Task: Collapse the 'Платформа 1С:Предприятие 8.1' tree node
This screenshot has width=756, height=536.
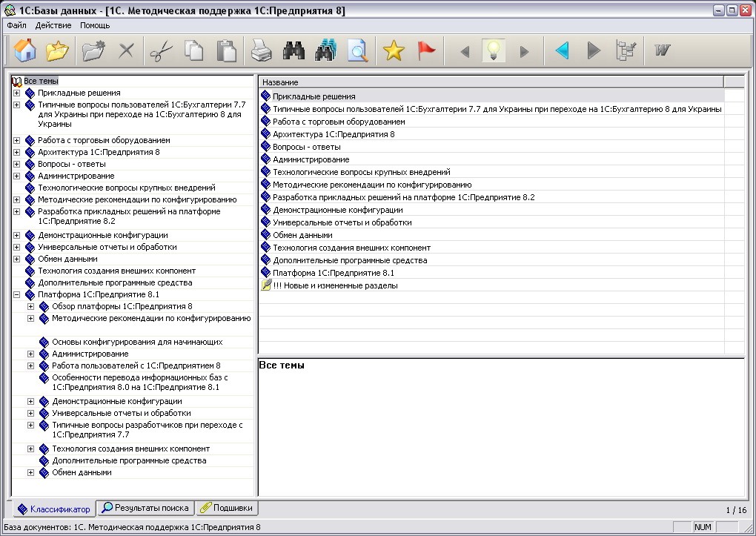Action: 16,294
